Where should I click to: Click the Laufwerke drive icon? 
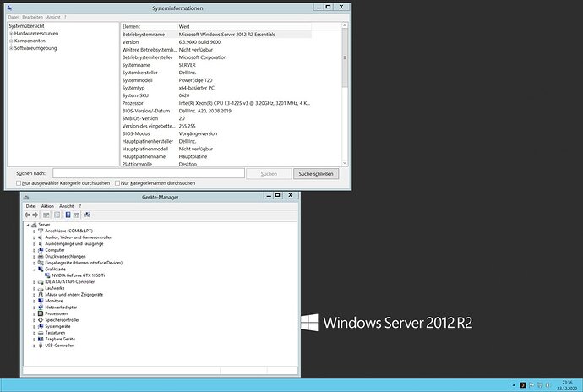[x=41, y=288]
